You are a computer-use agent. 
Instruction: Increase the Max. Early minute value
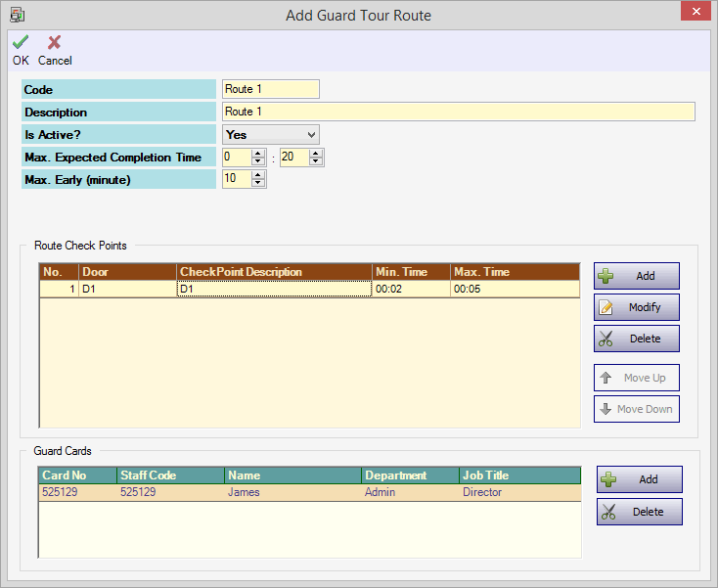click(x=258, y=175)
